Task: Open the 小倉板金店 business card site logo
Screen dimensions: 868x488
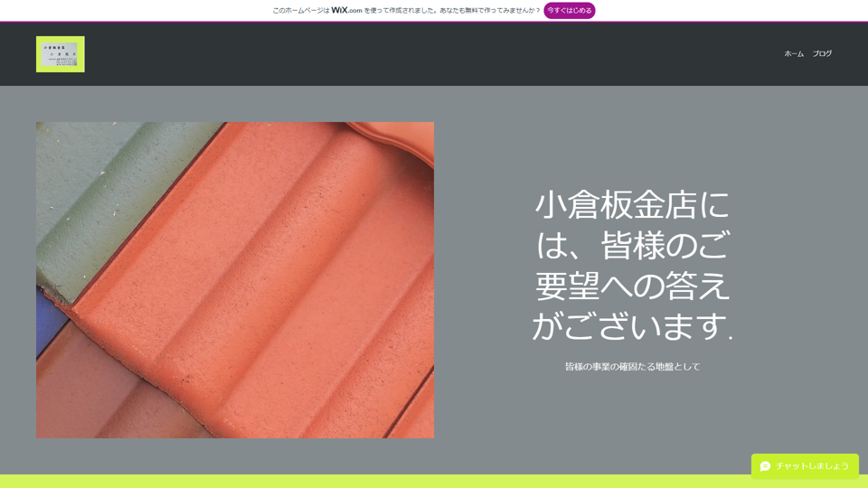Action: (x=61, y=54)
